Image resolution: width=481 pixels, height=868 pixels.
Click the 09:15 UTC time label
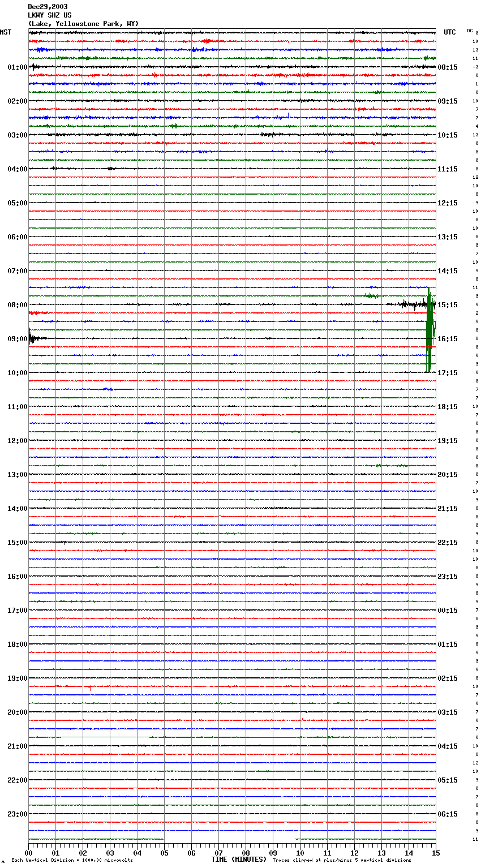(448, 101)
